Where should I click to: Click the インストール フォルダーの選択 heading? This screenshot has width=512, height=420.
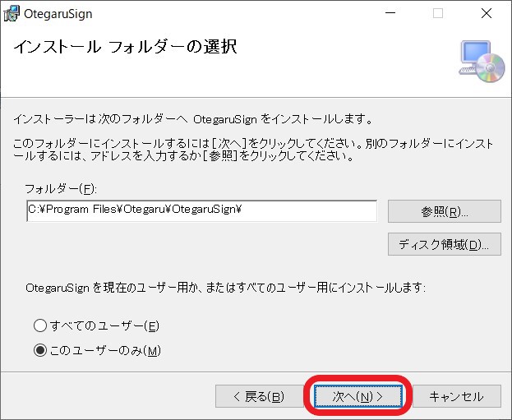[x=125, y=47]
